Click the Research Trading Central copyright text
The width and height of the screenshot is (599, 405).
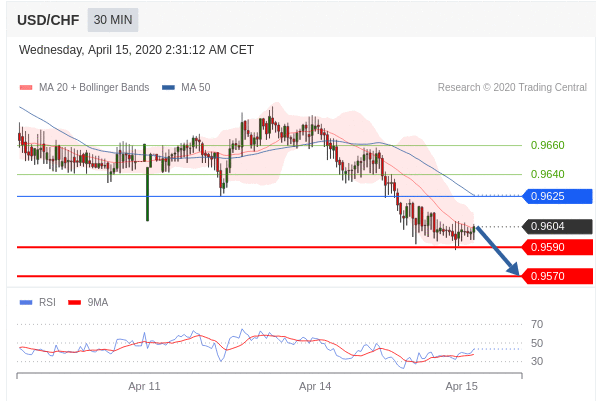point(512,87)
